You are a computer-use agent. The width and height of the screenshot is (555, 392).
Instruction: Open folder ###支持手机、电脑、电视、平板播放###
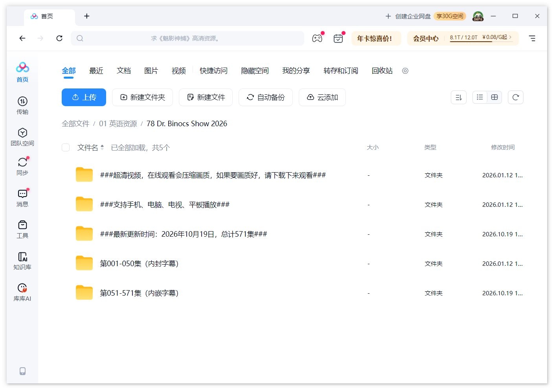point(165,204)
